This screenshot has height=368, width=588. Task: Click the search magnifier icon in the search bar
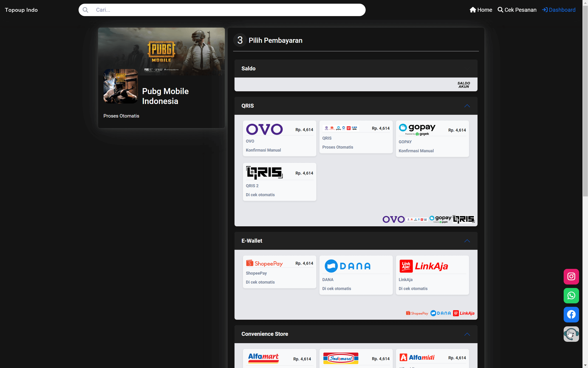85,10
